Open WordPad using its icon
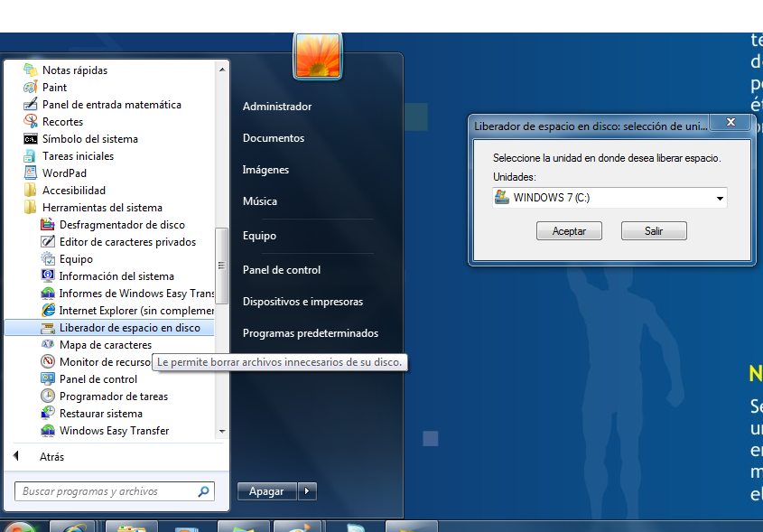Screen dimensions: 763x532 (x=30, y=173)
